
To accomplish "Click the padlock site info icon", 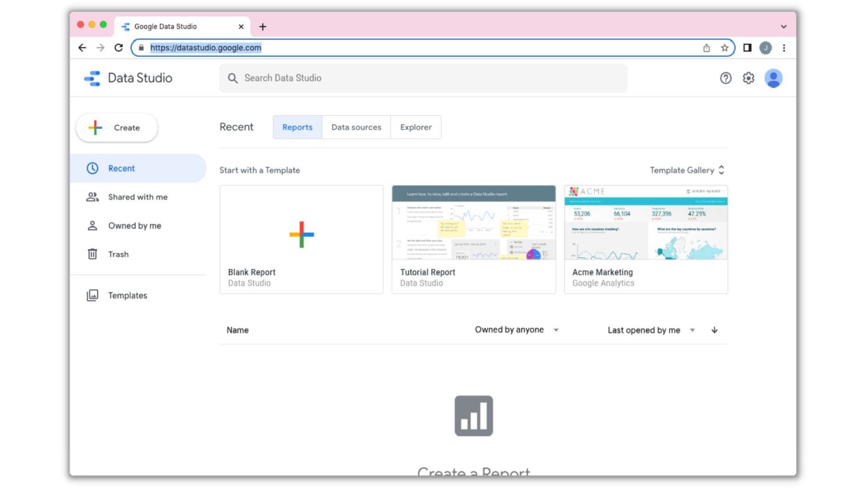I will [x=141, y=48].
